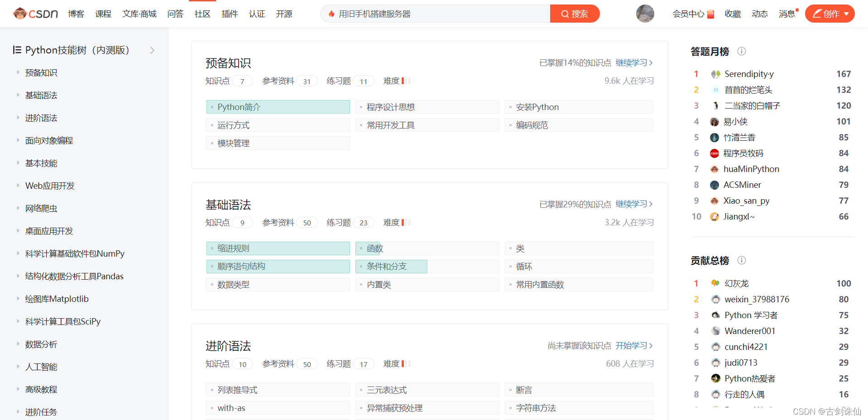Click the 异常捕获预处理 knowledge point
Screen dimensions: 868x420
click(427, 408)
